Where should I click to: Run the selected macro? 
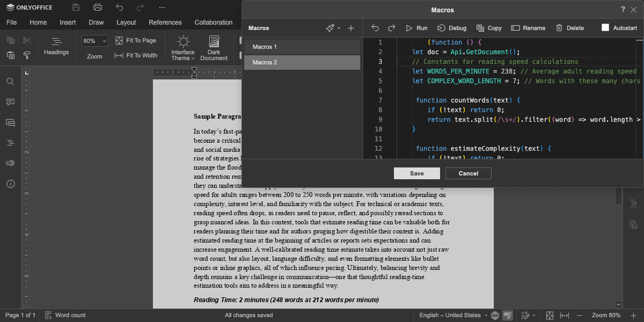416,28
